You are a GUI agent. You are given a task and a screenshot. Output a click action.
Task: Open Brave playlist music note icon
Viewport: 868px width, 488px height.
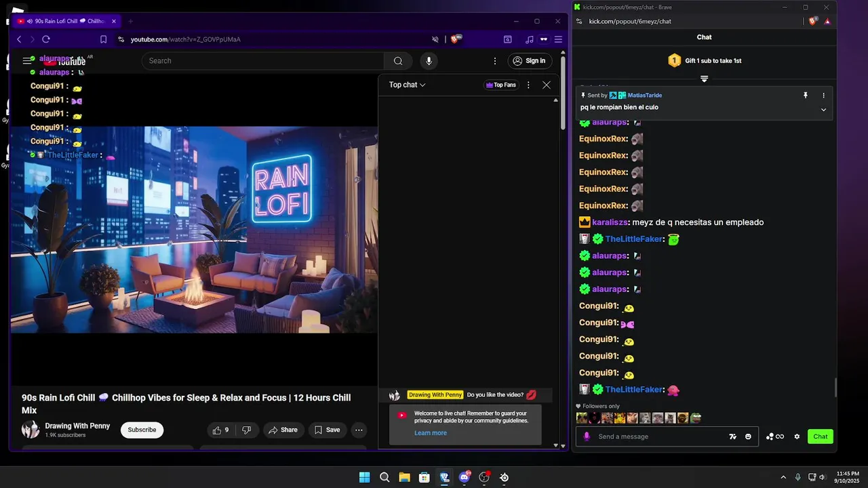(530, 39)
